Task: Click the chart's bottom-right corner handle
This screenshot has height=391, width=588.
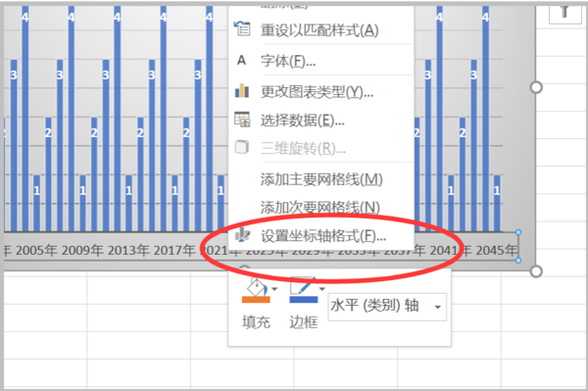Action: [x=536, y=271]
